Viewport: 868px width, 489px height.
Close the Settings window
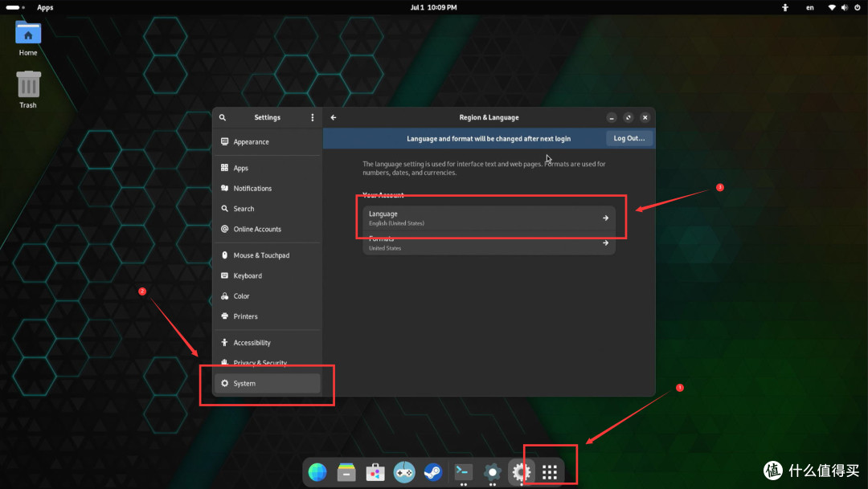645,117
